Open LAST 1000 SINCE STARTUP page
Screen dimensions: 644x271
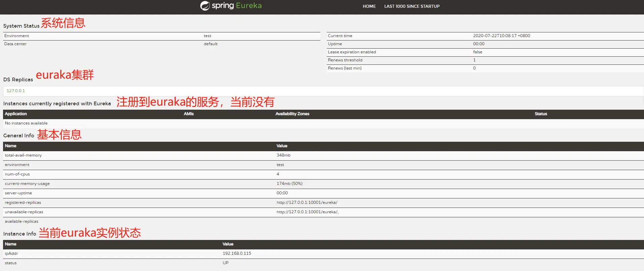(412, 6)
